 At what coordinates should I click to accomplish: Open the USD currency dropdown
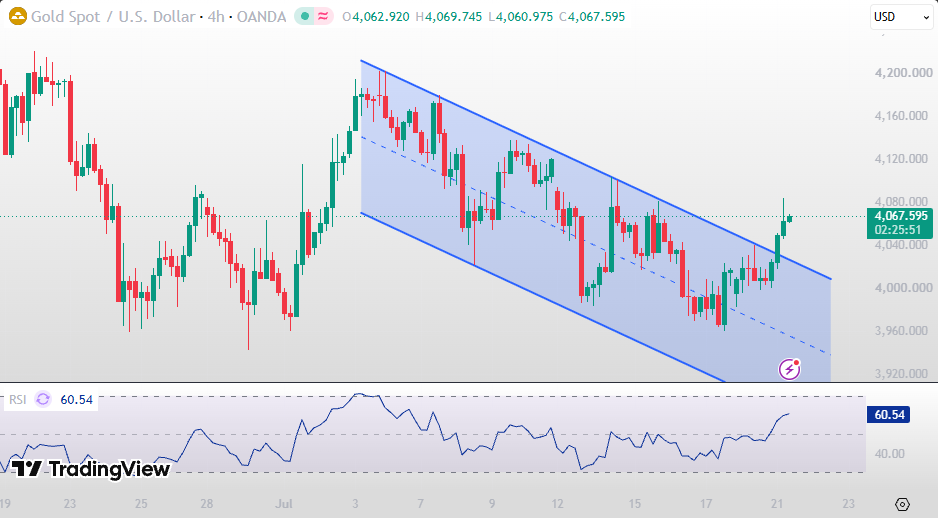click(x=901, y=17)
